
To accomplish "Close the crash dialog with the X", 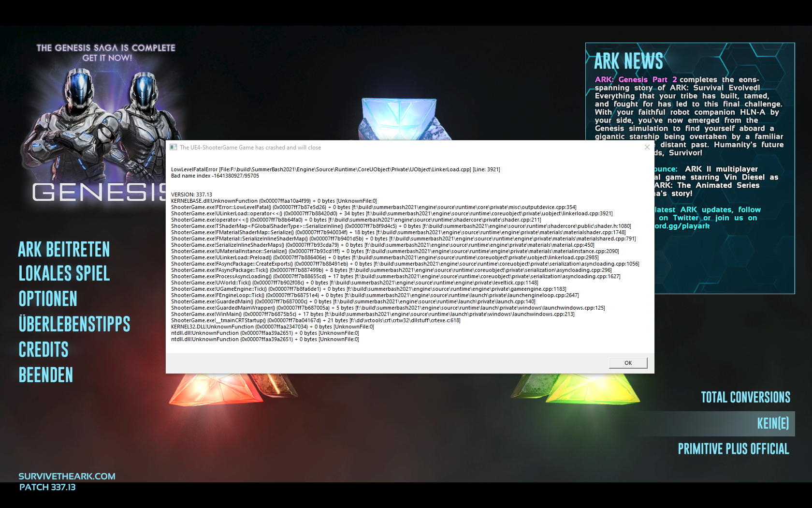I will 647,147.
